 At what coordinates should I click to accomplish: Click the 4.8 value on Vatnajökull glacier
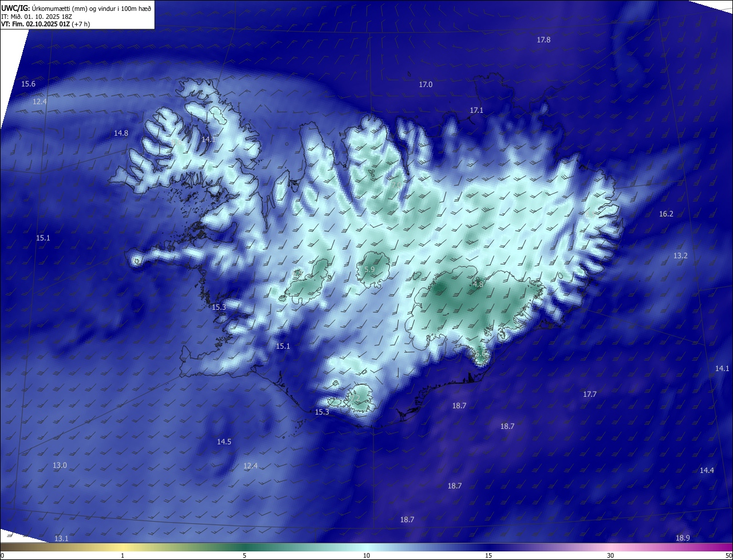pos(478,284)
